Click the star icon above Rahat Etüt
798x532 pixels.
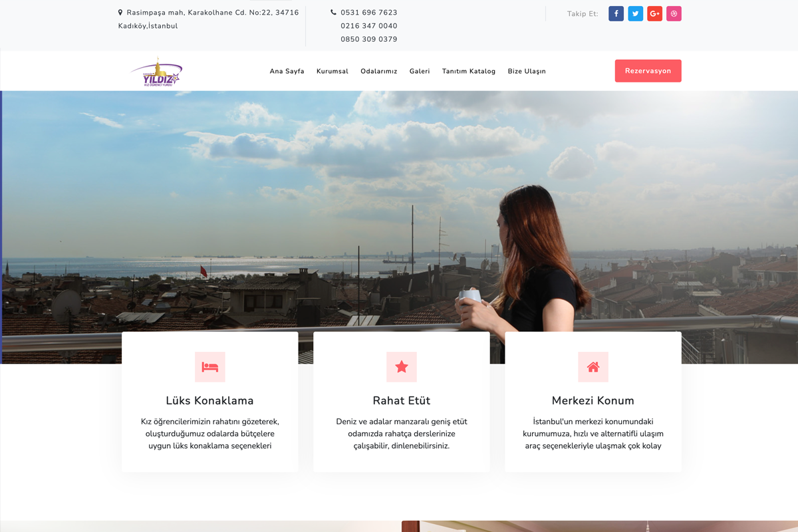coord(402,367)
